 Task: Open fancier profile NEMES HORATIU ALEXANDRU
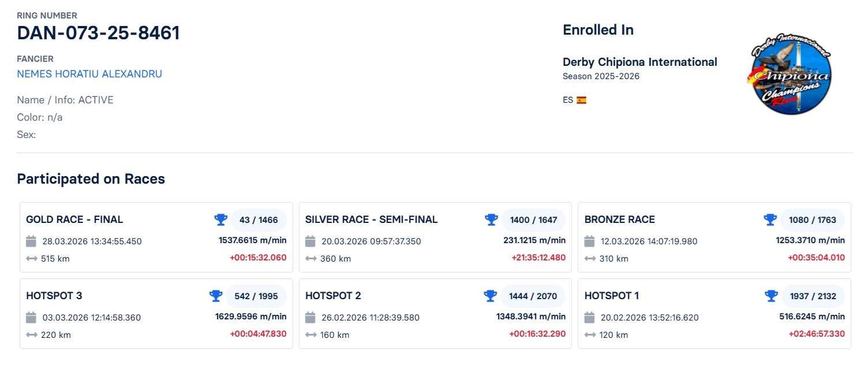point(89,74)
